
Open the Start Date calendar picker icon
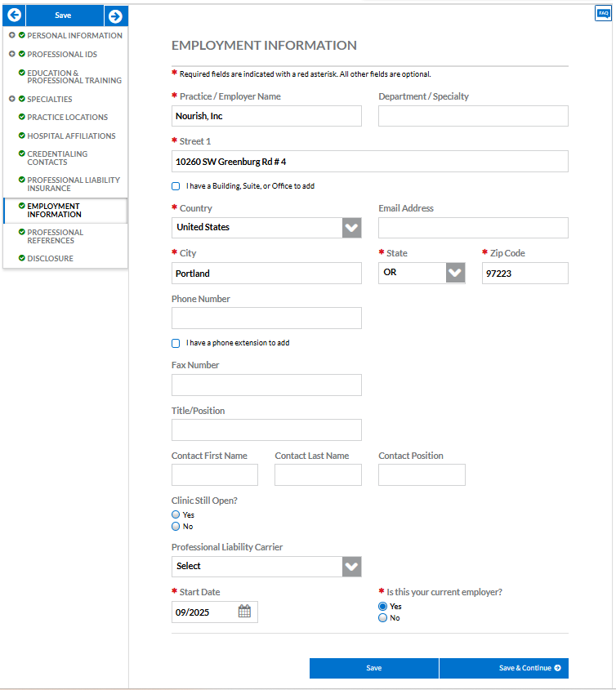tap(244, 612)
